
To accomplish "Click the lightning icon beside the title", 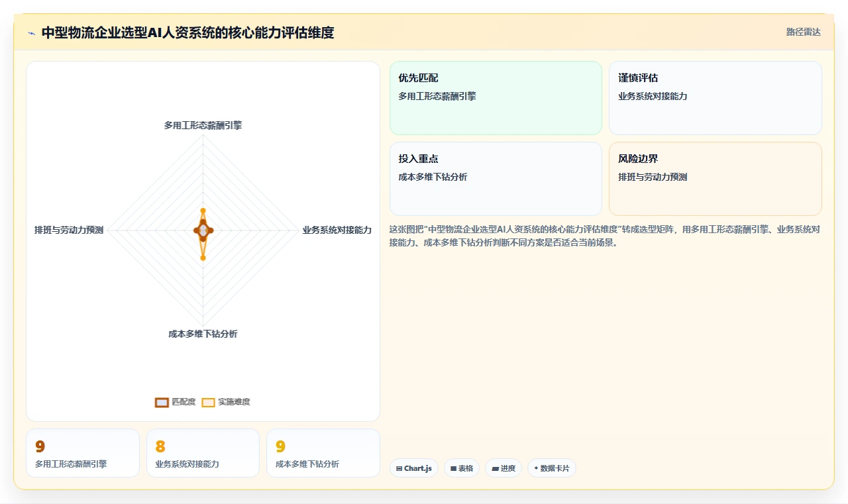I will tap(32, 32).
